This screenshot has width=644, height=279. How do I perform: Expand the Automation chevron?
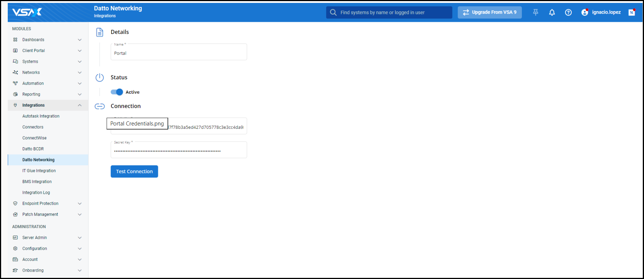pyautogui.click(x=80, y=83)
